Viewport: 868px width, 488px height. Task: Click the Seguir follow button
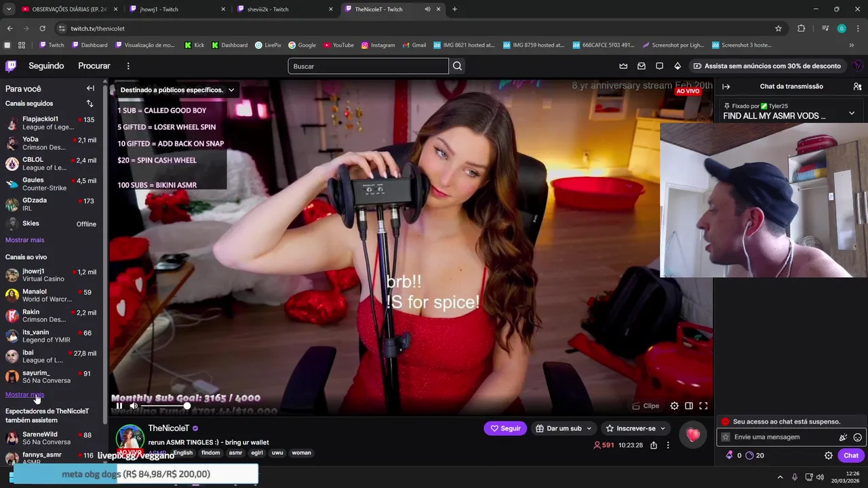(x=505, y=428)
